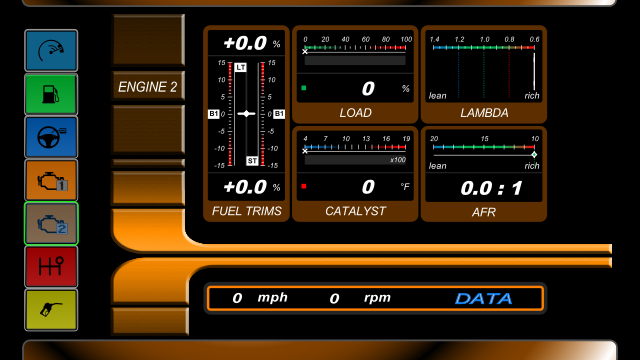Open the speedometer gauge dashboard icon

tap(51, 51)
